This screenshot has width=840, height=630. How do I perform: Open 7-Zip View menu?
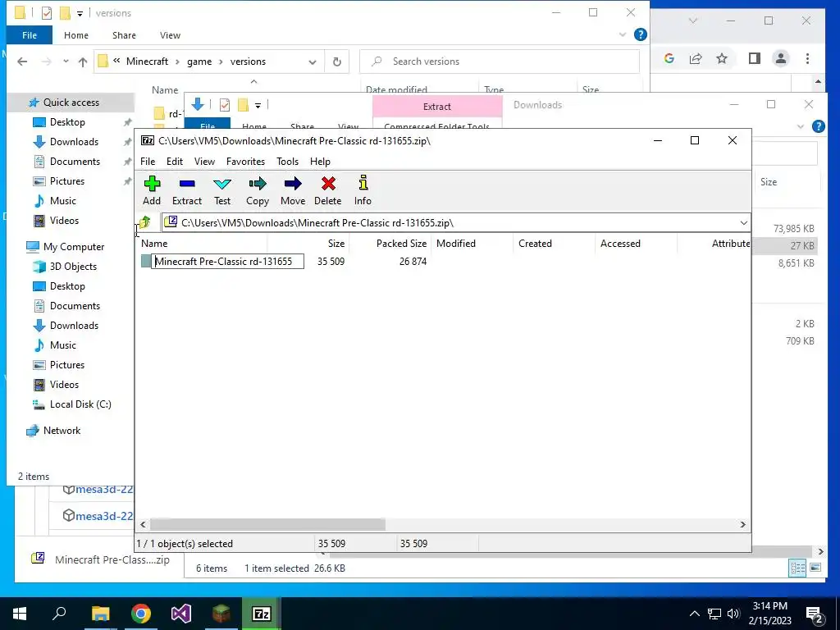coord(204,162)
